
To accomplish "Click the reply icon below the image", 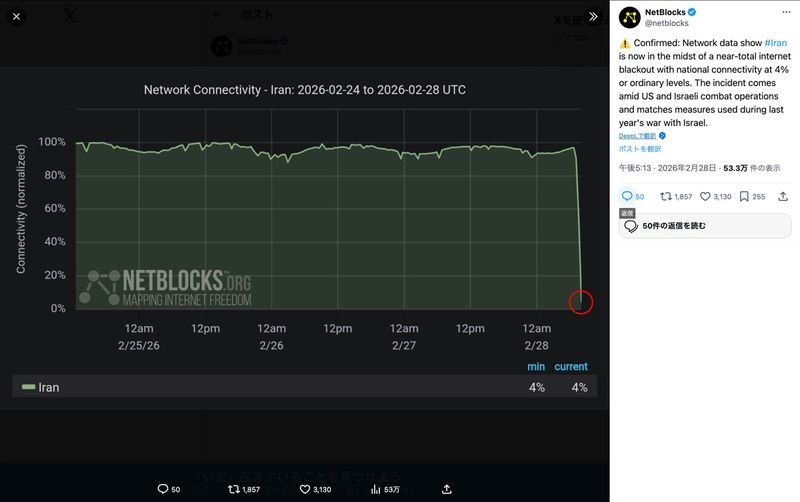I will pos(163,489).
